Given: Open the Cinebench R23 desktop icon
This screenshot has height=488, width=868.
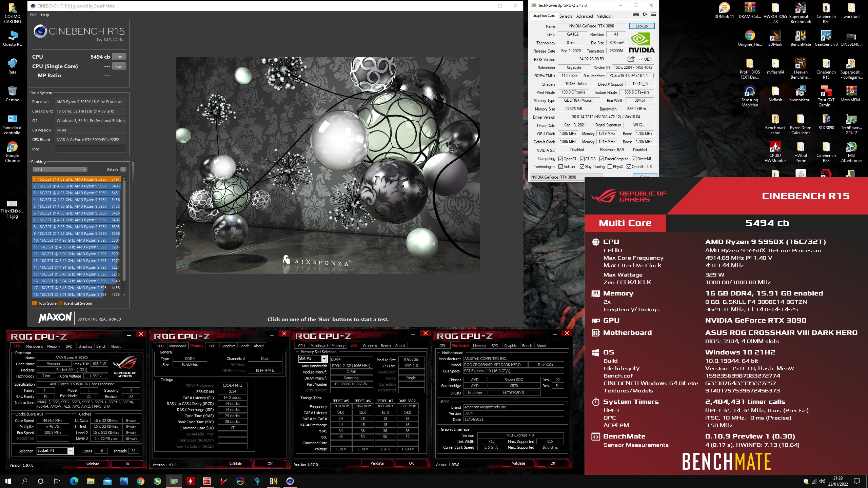Looking at the screenshot, I should pyautogui.click(x=826, y=152).
